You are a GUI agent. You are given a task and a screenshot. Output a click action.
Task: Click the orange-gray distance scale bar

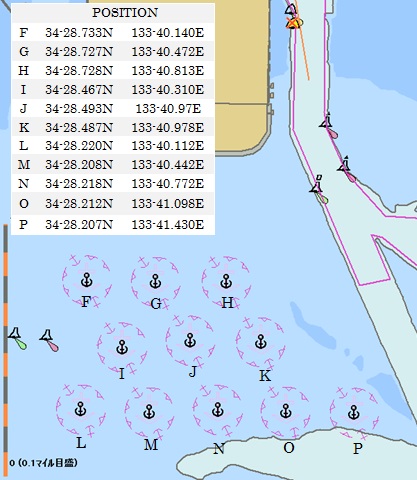tap(6, 350)
